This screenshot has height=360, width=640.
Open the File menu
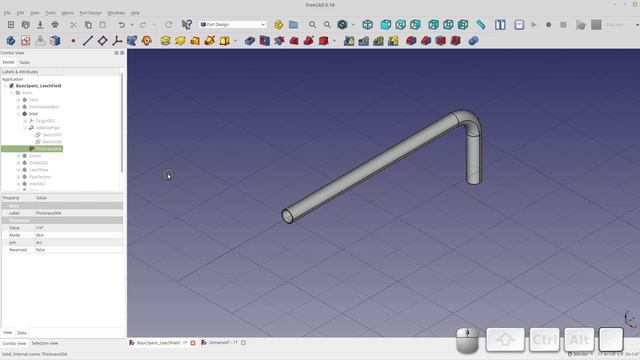(x=7, y=13)
